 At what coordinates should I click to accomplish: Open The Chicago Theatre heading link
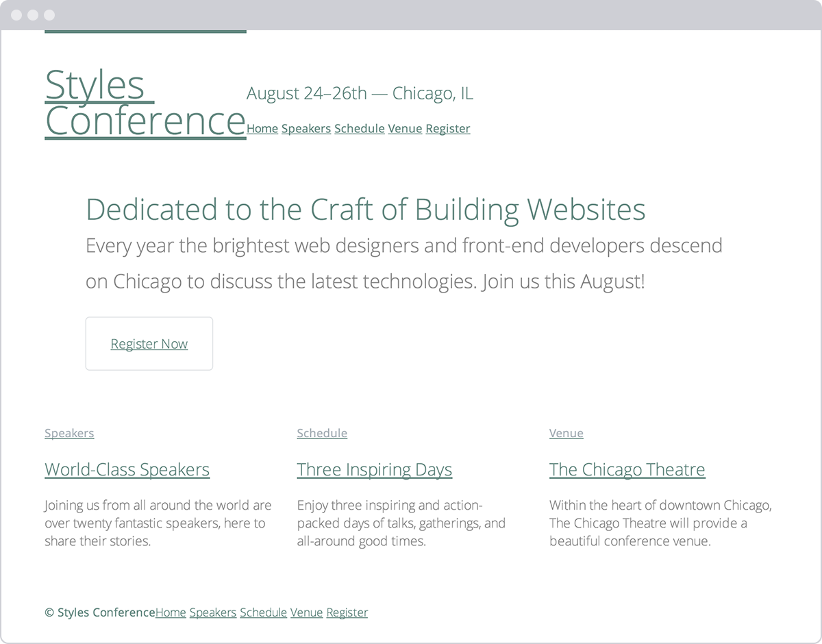click(x=627, y=469)
